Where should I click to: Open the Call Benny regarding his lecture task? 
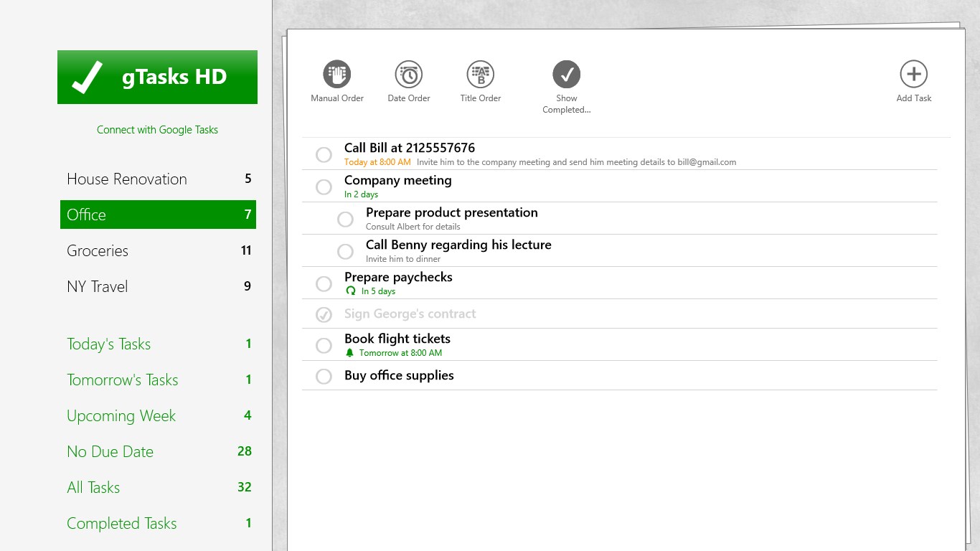(x=458, y=245)
